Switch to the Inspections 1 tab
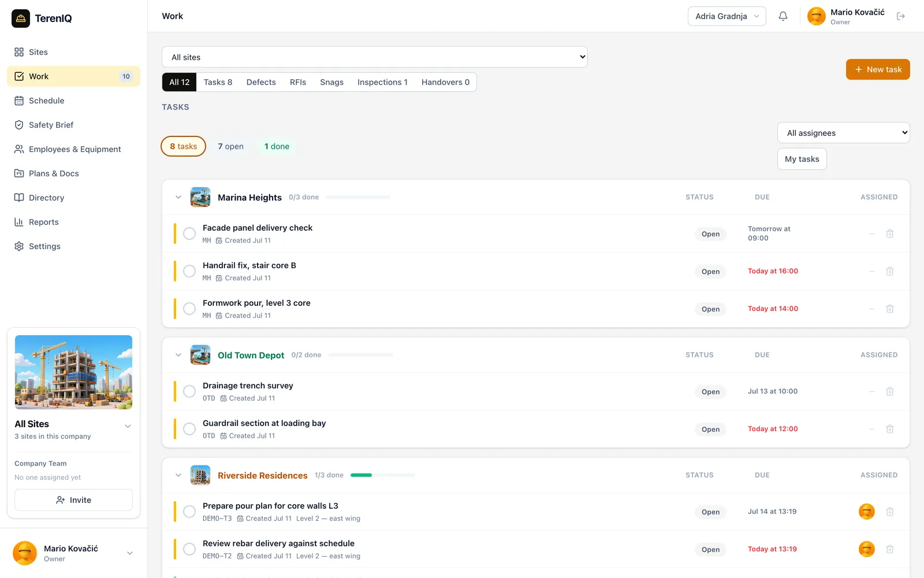Viewport: 924px width, 578px height. coord(382,82)
